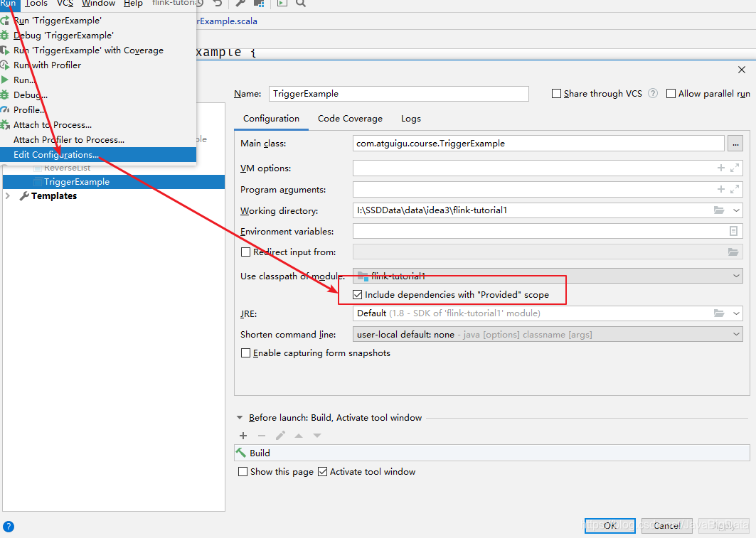This screenshot has width=756, height=538.
Task: Check the Show this page checkbox
Action: (243, 471)
